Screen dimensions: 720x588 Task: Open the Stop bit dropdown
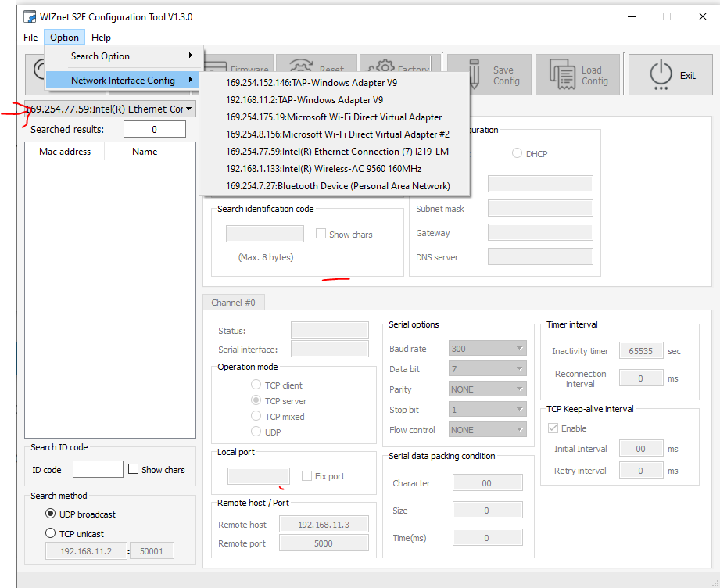tap(487, 409)
